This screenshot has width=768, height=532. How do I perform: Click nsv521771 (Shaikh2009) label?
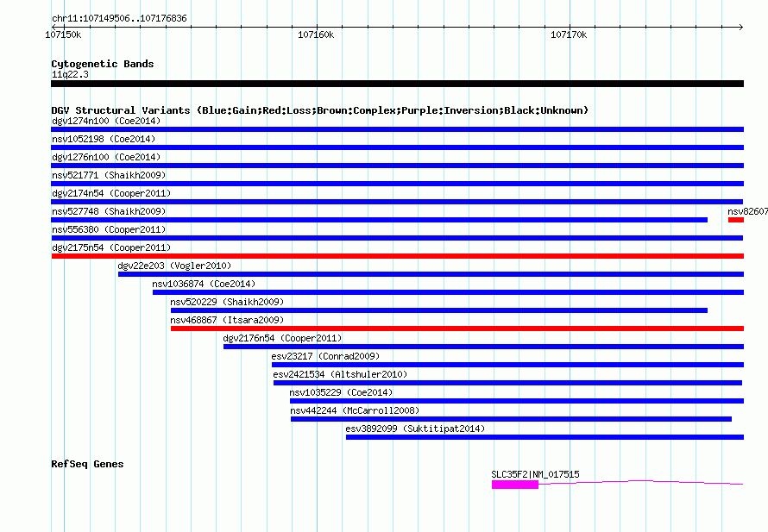click(109, 175)
